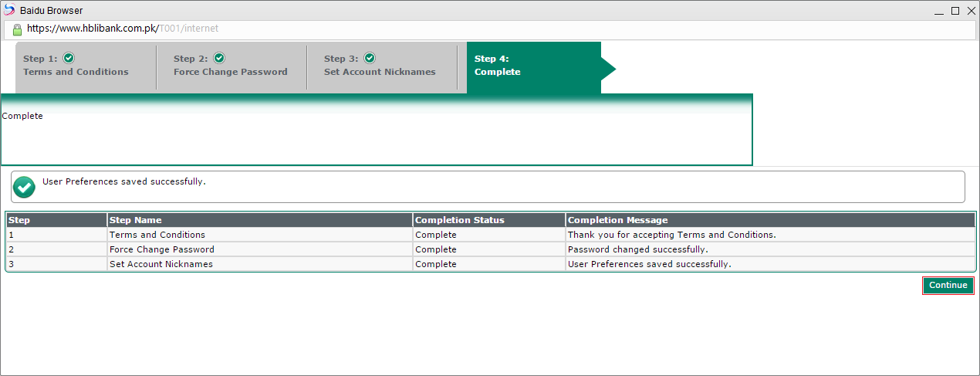Click 'Thank you for accepting Terms and Conditions.' cell

[x=770, y=235]
